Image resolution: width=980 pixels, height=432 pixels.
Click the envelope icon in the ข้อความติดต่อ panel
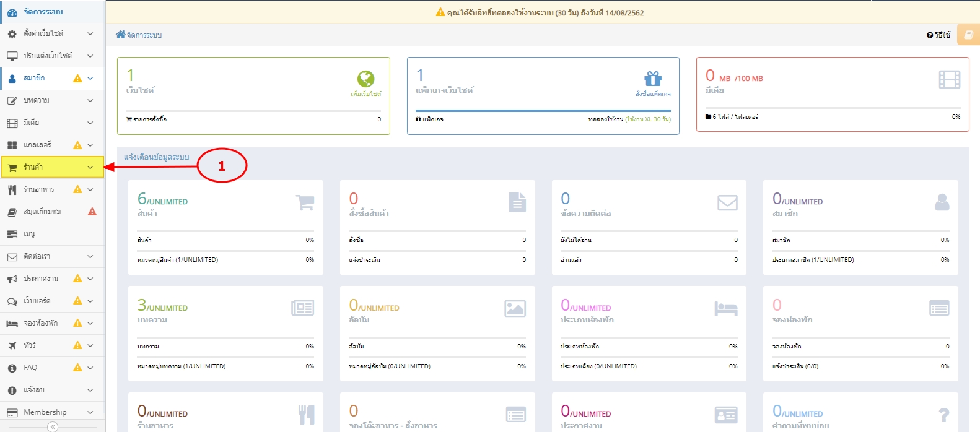coord(727,202)
